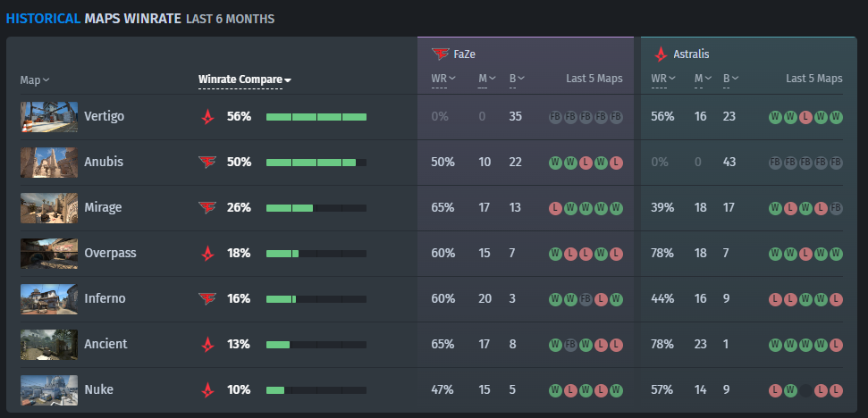Screen dimensions: 868x418
Task: Open the Ancient map thumbnail
Action: click(x=48, y=345)
